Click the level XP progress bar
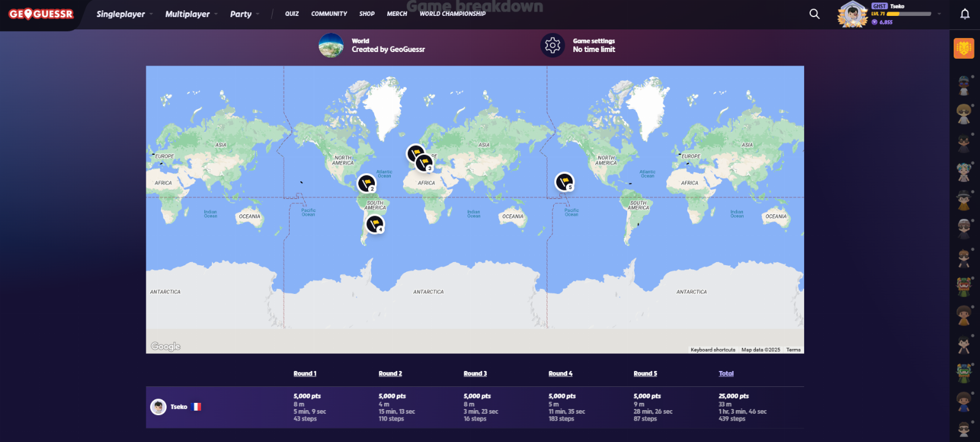980x442 pixels. click(909, 13)
